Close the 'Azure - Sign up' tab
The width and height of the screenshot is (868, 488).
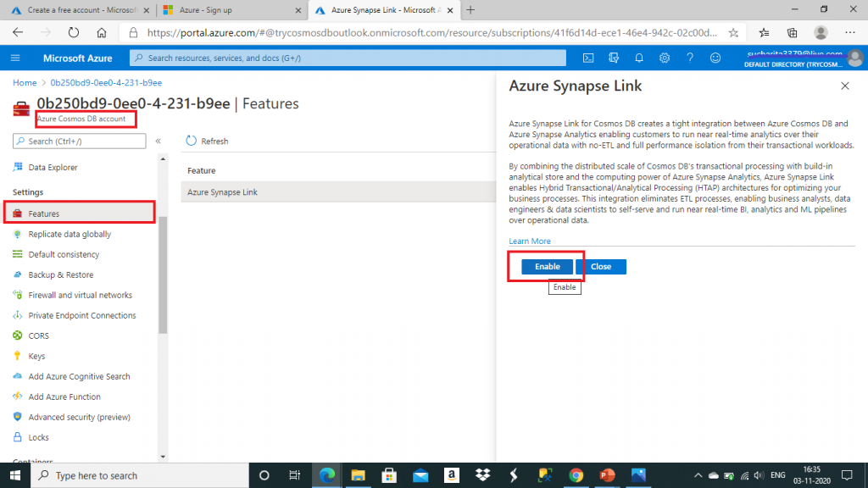pyautogui.click(x=298, y=10)
